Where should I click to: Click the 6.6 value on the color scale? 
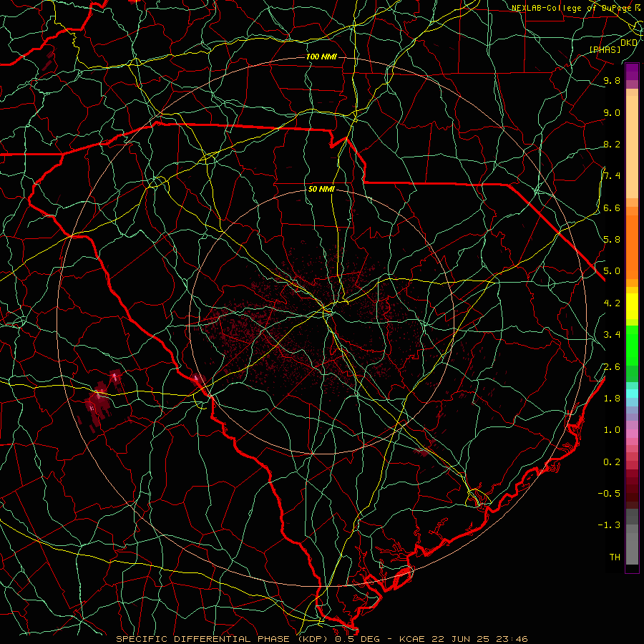tap(612, 208)
